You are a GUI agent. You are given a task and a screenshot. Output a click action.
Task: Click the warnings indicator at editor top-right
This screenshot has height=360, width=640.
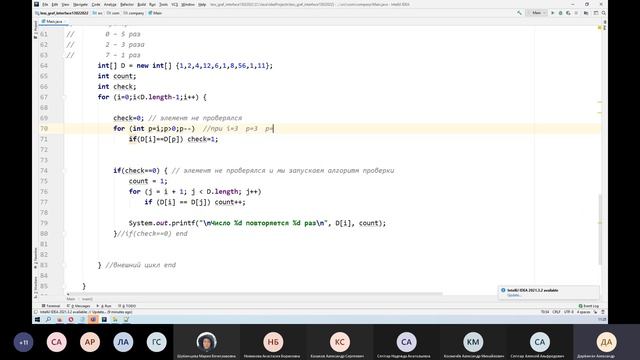(x=600, y=28)
